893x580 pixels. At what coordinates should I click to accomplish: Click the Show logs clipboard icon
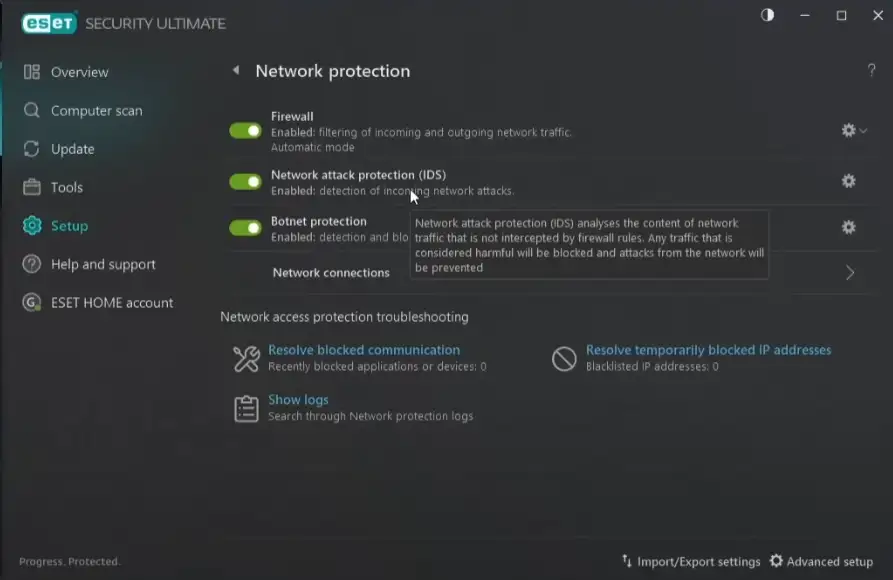point(246,408)
